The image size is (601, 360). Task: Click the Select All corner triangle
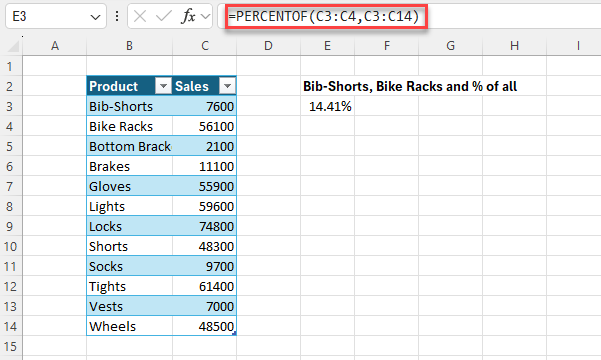[x=14, y=46]
